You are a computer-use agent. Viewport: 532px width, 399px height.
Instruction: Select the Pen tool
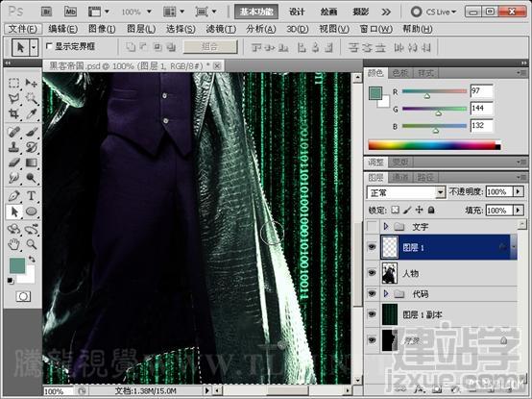[x=13, y=196]
